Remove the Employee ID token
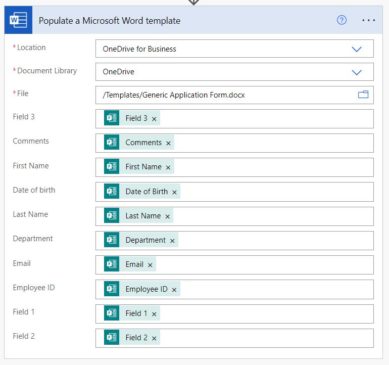 [x=174, y=290]
